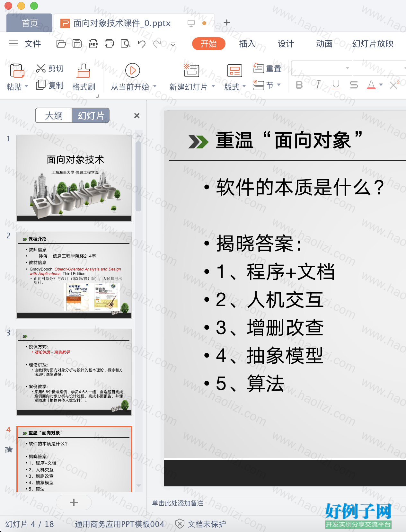Toggle superscript formatting
This screenshot has width=406, height=532.
pos(394,84)
